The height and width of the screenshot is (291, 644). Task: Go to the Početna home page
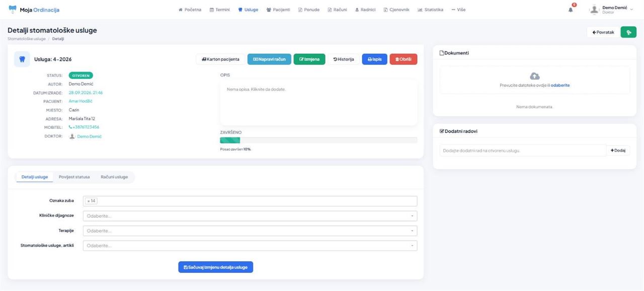point(190,10)
